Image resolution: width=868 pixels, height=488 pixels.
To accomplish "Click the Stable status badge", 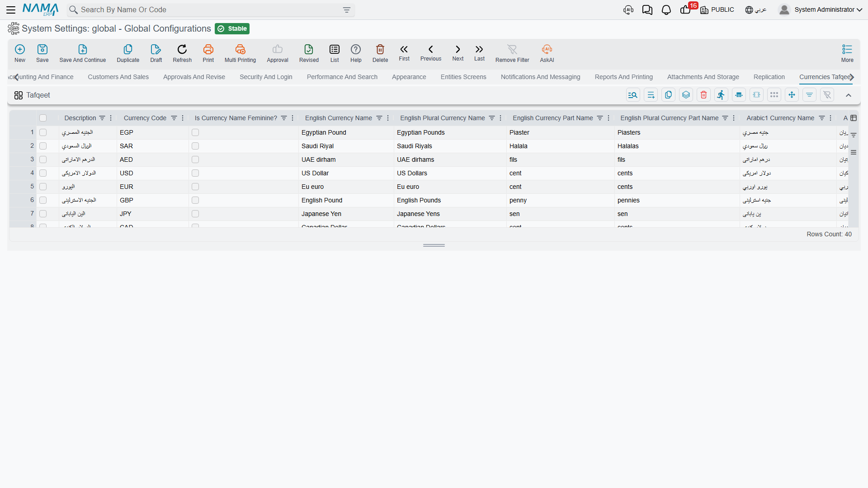I will (232, 28).
